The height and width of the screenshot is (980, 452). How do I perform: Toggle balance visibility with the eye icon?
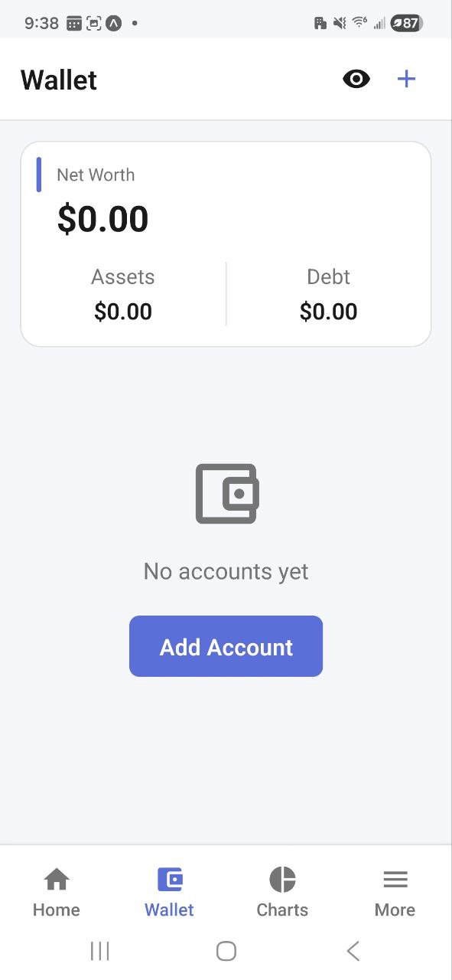coord(356,78)
